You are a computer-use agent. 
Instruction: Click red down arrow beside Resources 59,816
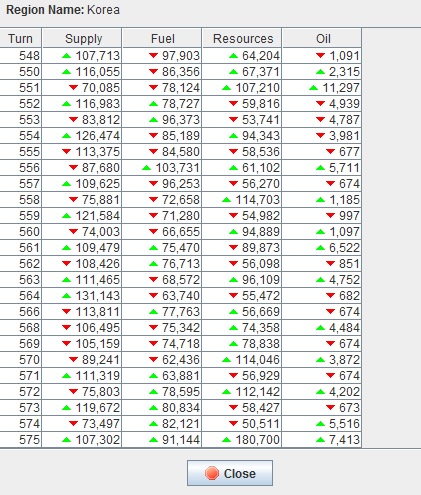point(233,104)
